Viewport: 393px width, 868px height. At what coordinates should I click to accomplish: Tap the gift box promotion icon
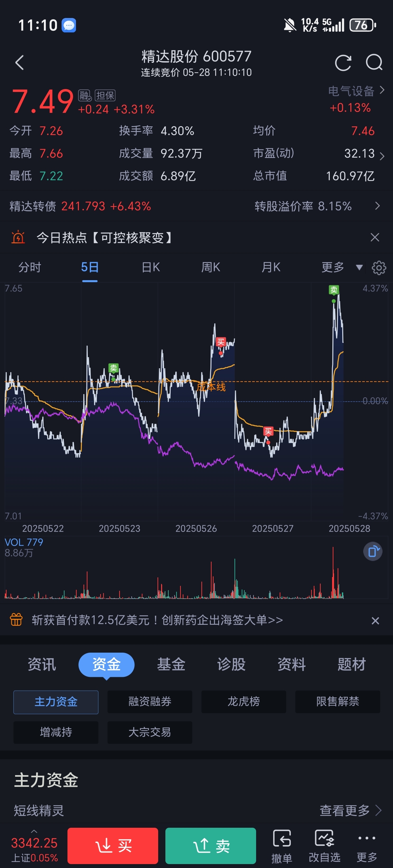pyautogui.click(x=16, y=620)
